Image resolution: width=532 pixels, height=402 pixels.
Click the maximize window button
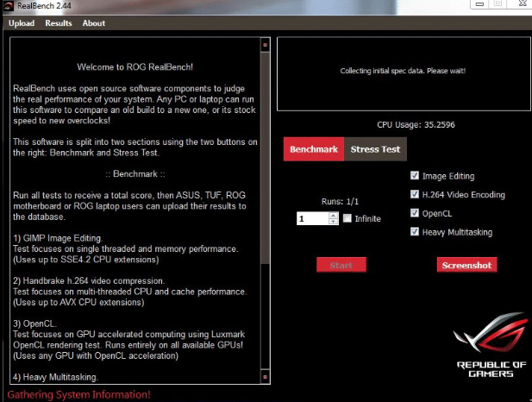tap(498, 3)
